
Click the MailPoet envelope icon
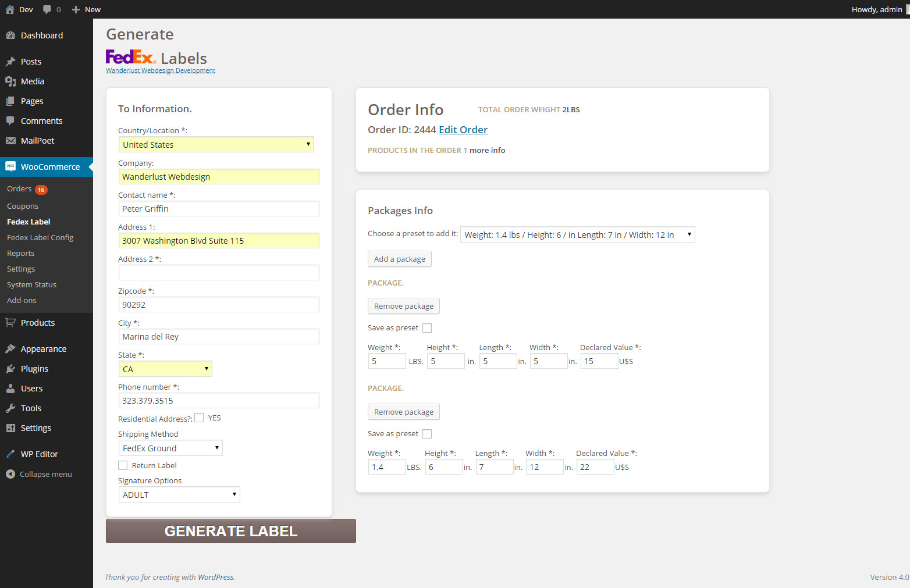(x=10, y=141)
